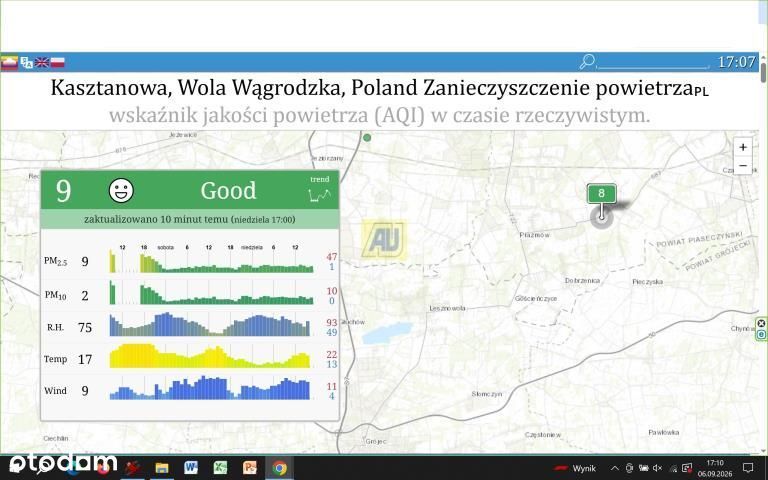
Task: Open the R.H. humidity history chart
Action: [210, 324]
